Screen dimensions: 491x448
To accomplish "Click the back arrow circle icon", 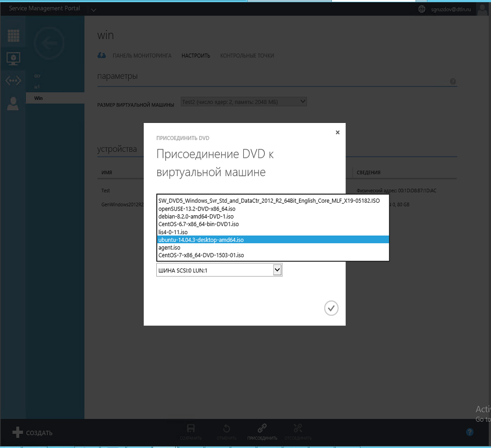I will click(49, 42).
